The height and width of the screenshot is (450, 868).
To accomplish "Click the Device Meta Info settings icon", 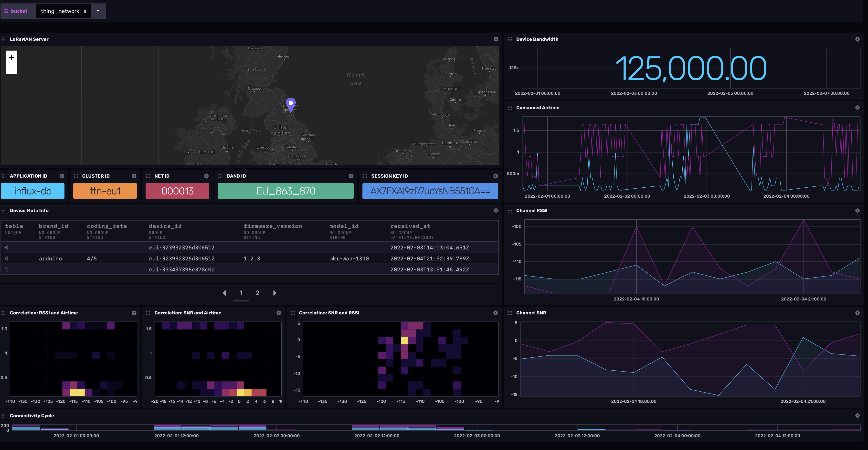I will pos(496,211).
